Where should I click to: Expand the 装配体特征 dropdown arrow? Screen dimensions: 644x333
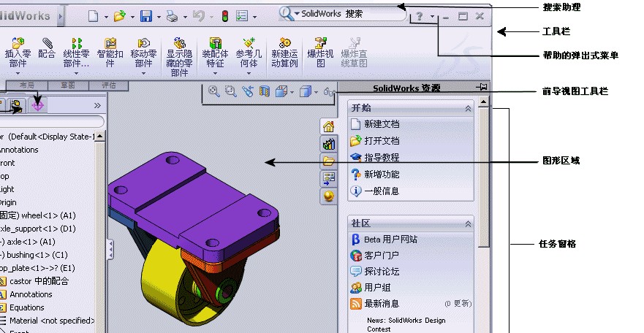click(215, 74)
